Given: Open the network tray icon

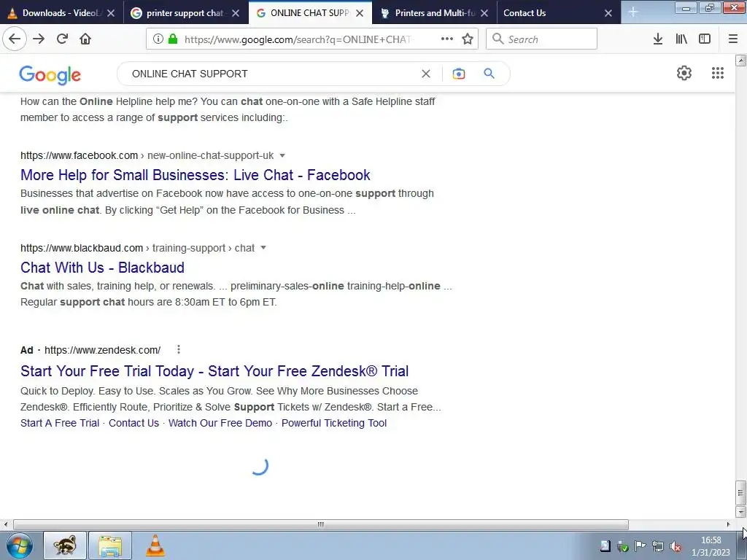Looking at the screenshot, I should tap(658, 547).
